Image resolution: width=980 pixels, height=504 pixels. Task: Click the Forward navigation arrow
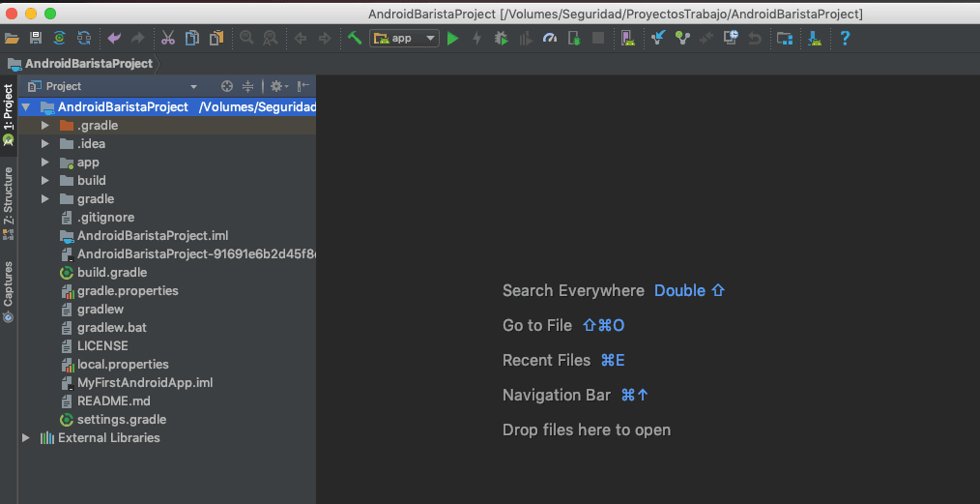tap(325, 38)
